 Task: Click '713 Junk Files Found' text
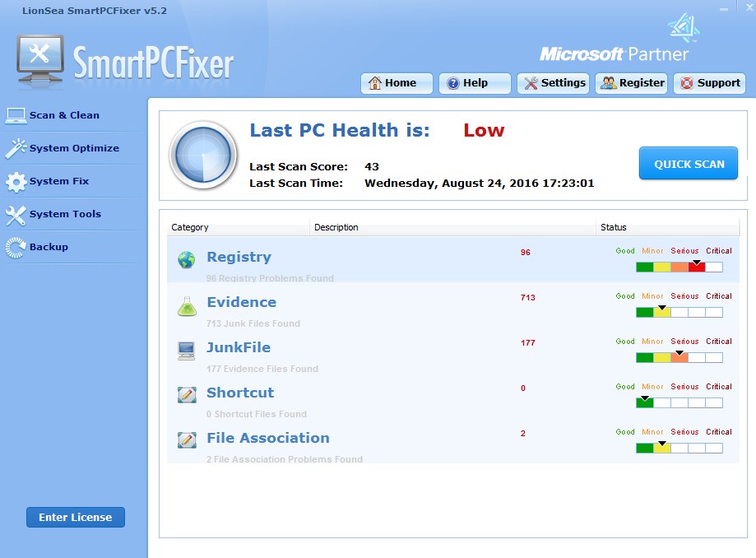tap(253, 323)
